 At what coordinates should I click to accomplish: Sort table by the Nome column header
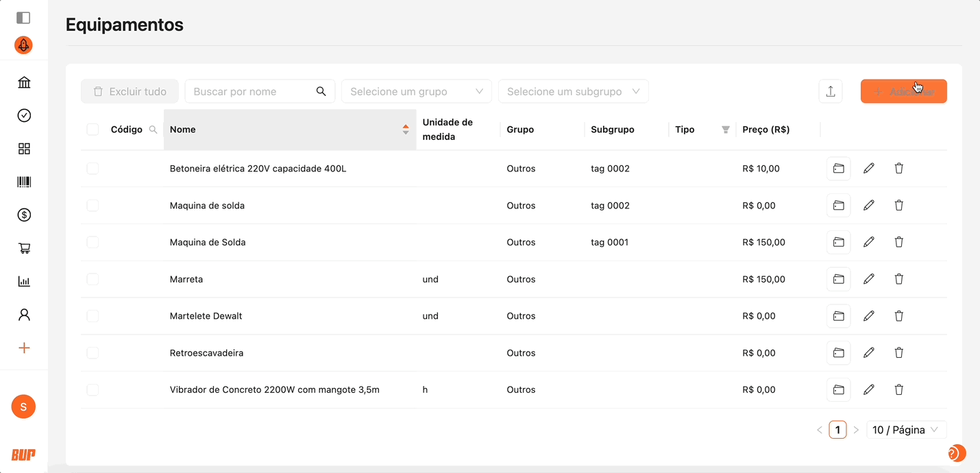289,130
